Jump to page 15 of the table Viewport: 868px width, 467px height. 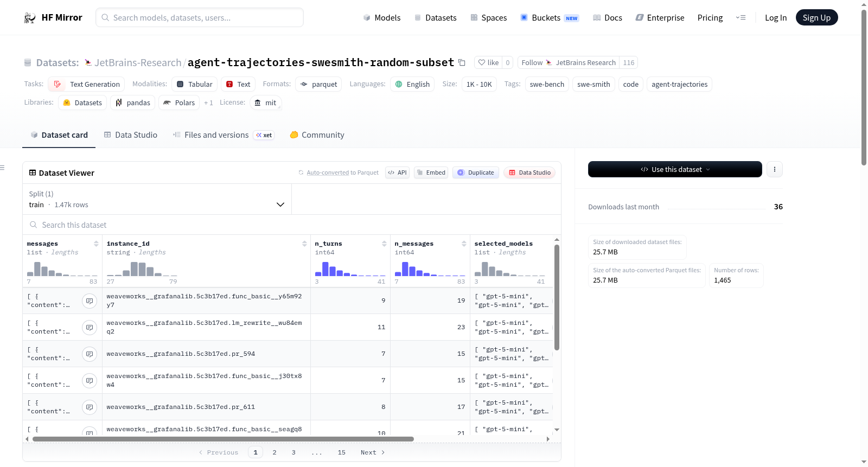click(342, 452)
